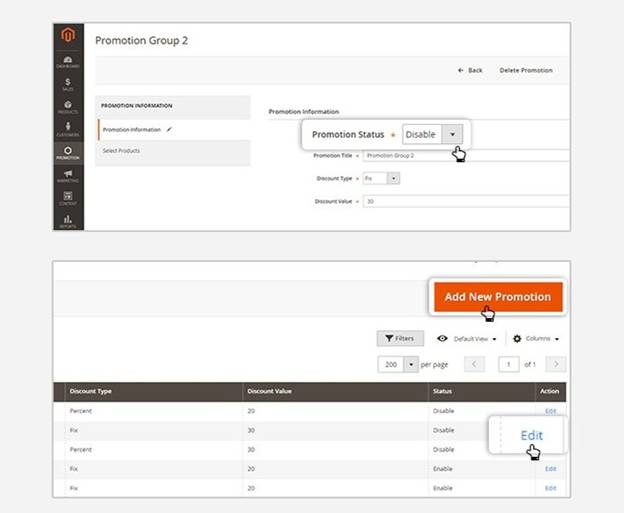Open the Products sidebar icon
The image size is (624, 513).
(68, 106)
